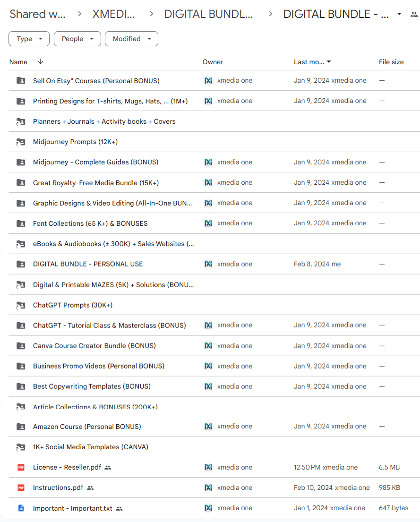The image size is (420, 522).
Task: Open the Last modified column sort menu
Action: [312, 62]
